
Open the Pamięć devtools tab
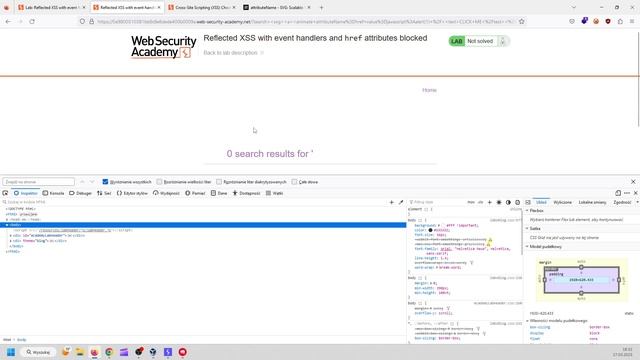(195, 193)
